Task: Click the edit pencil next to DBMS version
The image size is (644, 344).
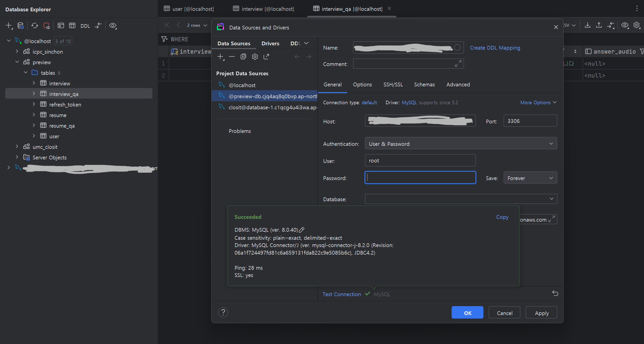Action: [x=301, y=230]
